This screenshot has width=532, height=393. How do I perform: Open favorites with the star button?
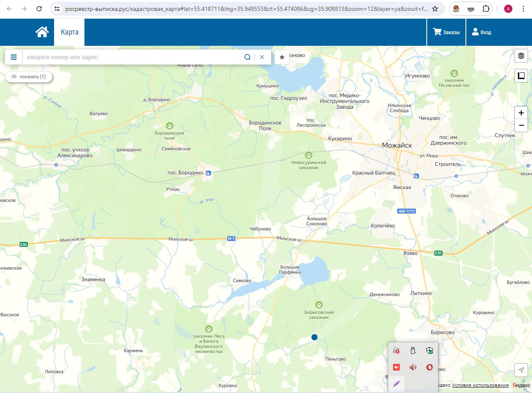(x=282, y=57)
